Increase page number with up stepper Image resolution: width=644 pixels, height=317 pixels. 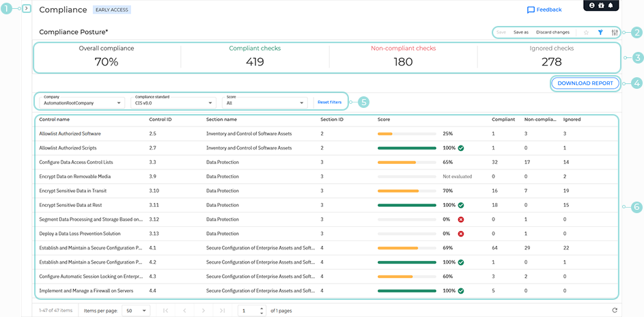click(262, 308)
